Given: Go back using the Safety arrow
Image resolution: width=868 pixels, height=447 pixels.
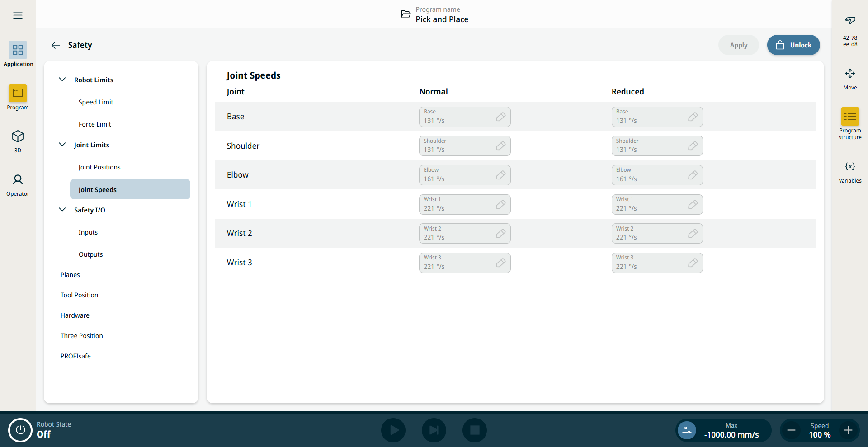Looking at the screenshot, I should [x=56, y=45].
